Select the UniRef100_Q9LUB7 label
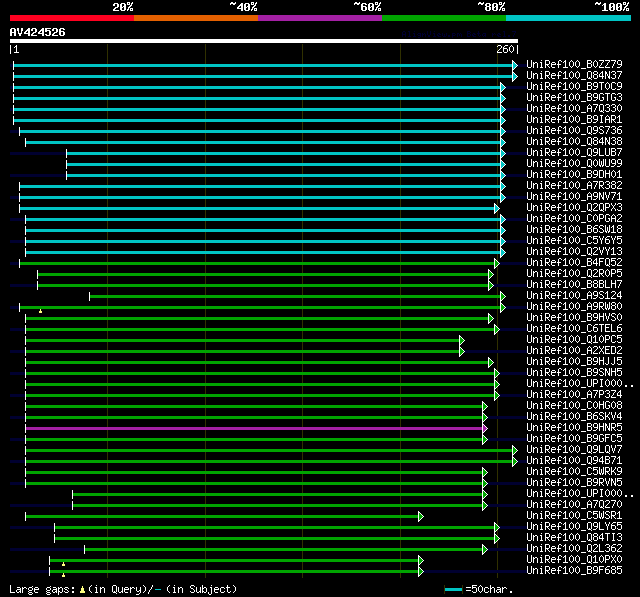 coord(574,152)
